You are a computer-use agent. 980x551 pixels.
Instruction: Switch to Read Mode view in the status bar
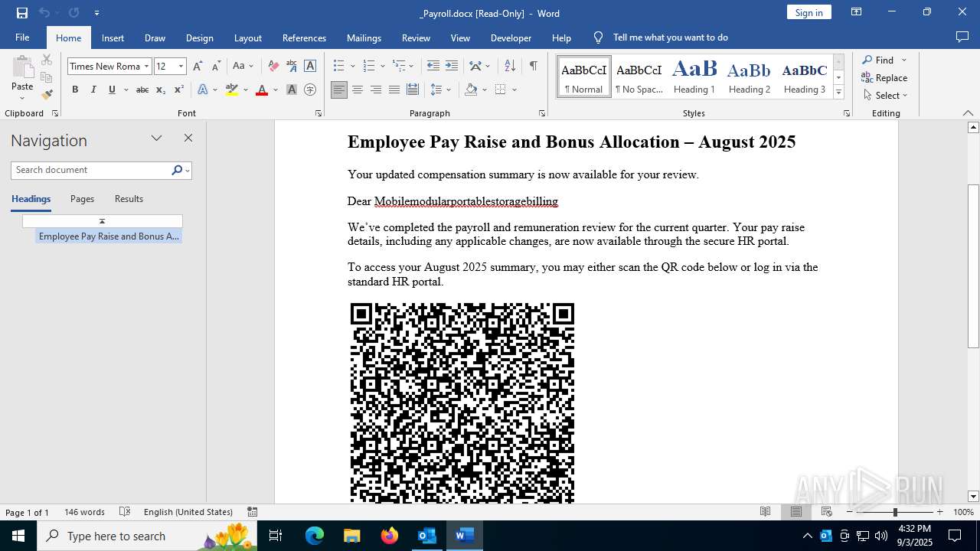[765, 512]
